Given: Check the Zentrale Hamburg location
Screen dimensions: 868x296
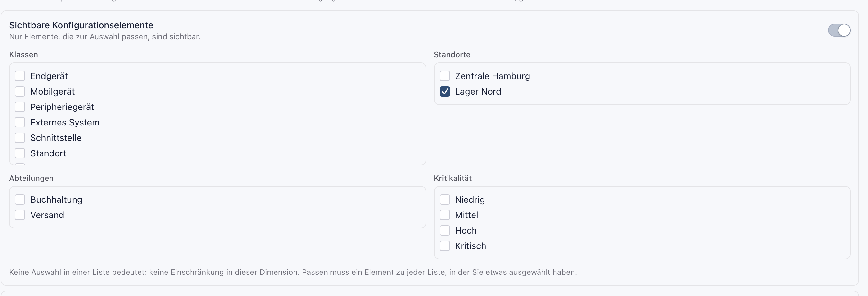Looking at the screenshot, I should point(445,76).
